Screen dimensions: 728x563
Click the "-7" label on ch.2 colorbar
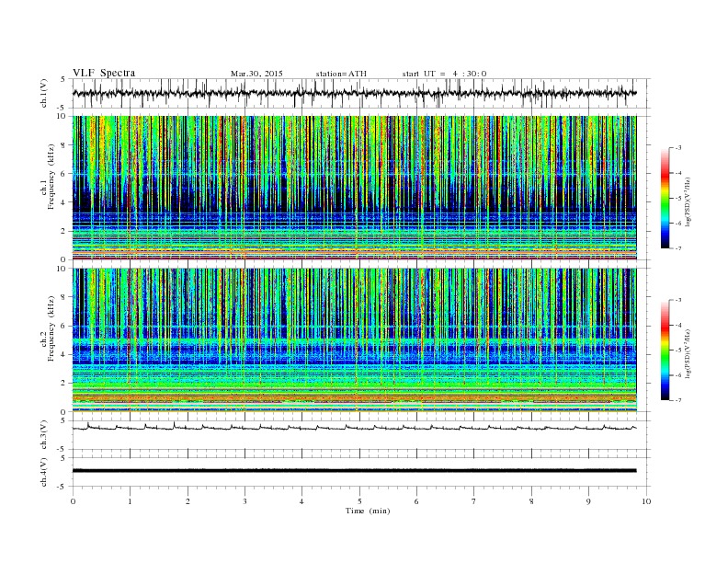678,400
